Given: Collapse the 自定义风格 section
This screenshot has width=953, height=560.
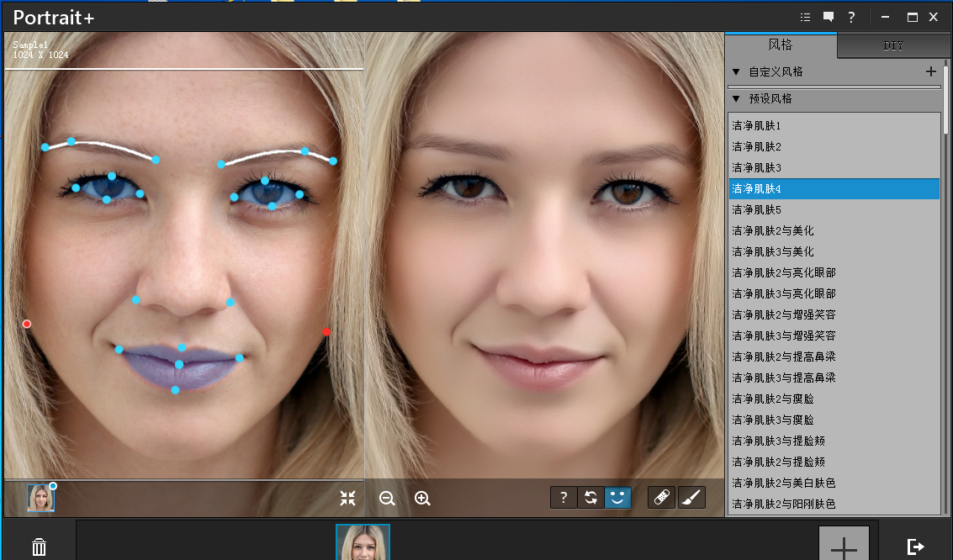Looking at the screenshot, I should [x=736, y=72].
